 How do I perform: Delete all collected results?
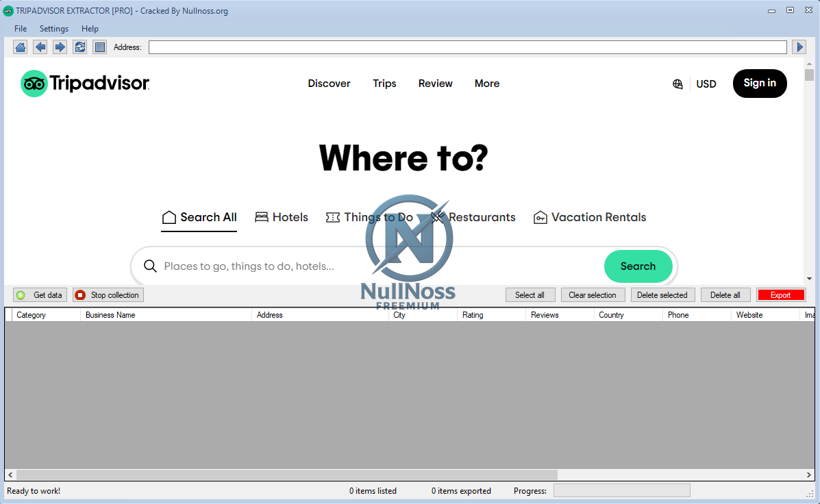(725, 294)
